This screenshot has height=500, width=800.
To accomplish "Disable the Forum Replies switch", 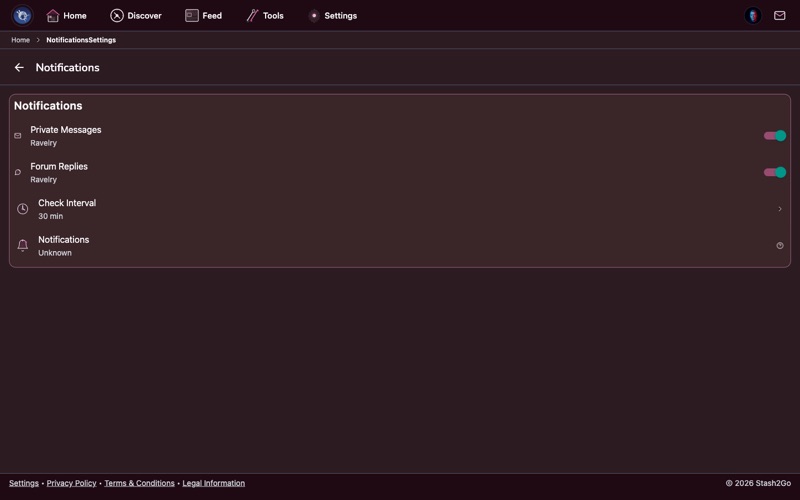I will click(774, 172).
